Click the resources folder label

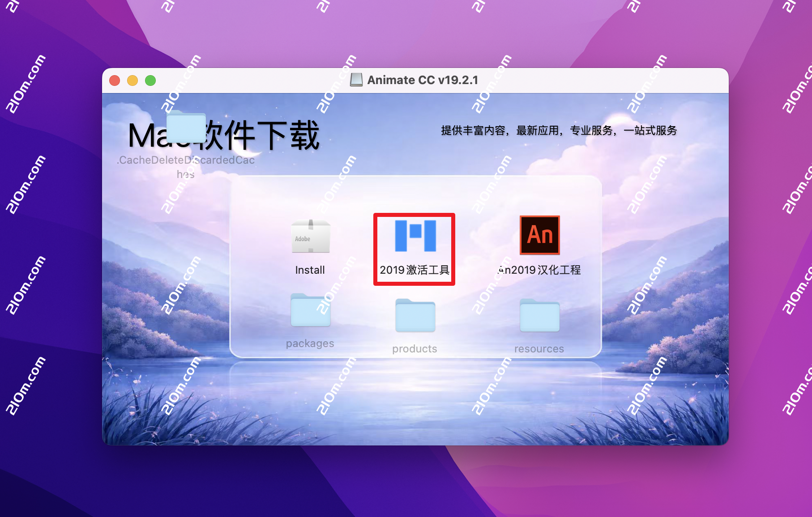coord(539,348)
